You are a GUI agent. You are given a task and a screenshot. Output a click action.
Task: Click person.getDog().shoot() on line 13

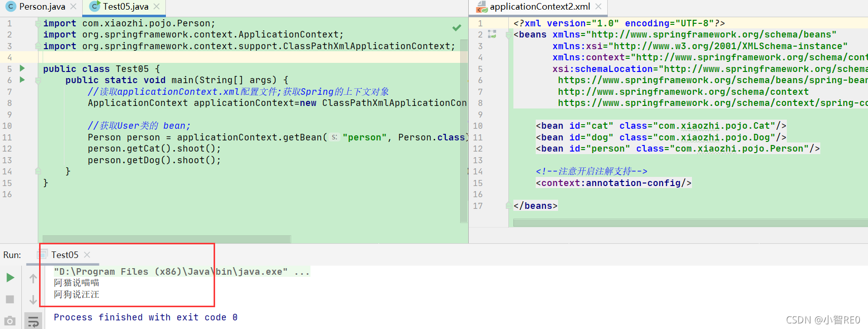point(154,160)
